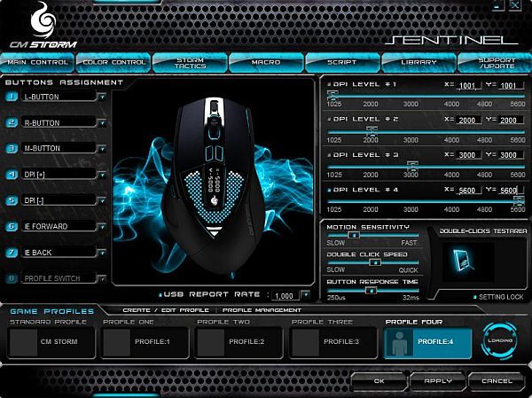Open the Macro tab

pyautogui.click(x=265, y=62)
